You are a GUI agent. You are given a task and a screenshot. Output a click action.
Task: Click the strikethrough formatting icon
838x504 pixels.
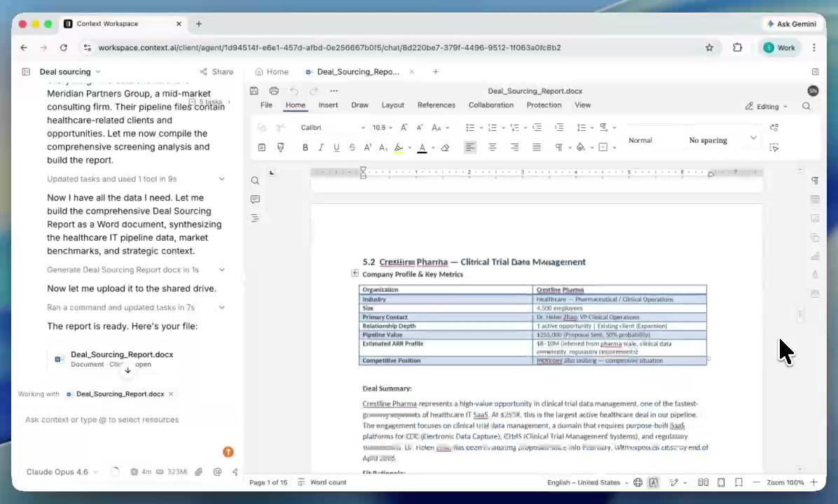[x=352, y=148]
